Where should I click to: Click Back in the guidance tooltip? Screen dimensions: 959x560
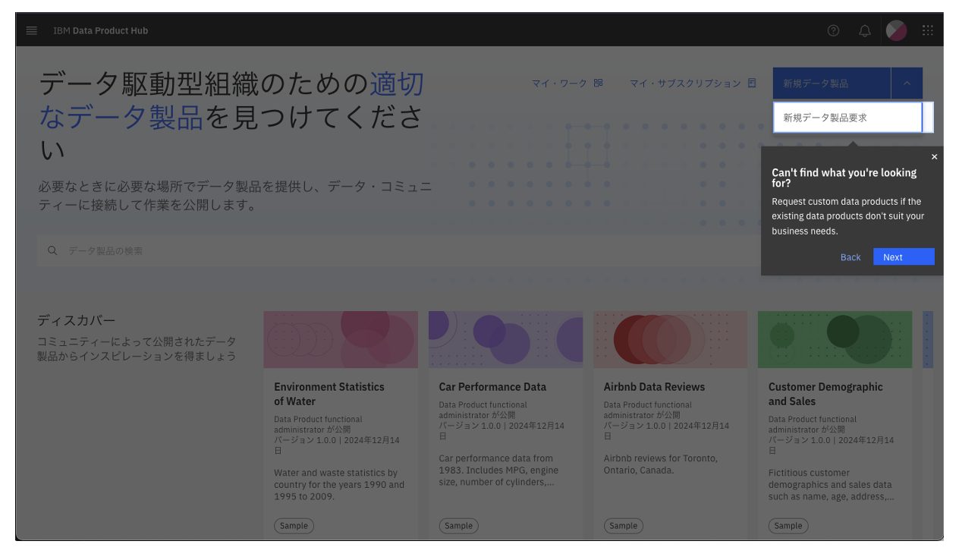[851, 256]
